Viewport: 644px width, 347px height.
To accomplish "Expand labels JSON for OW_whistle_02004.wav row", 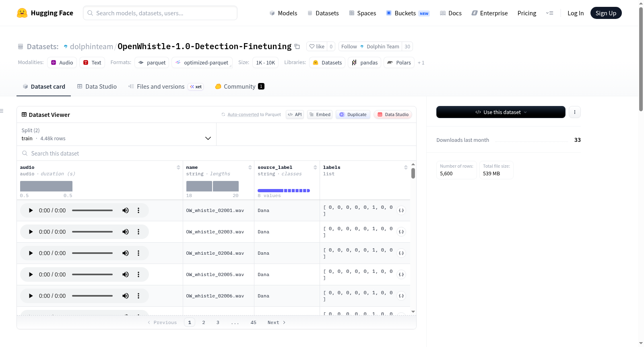I will (x=401, y=253).
